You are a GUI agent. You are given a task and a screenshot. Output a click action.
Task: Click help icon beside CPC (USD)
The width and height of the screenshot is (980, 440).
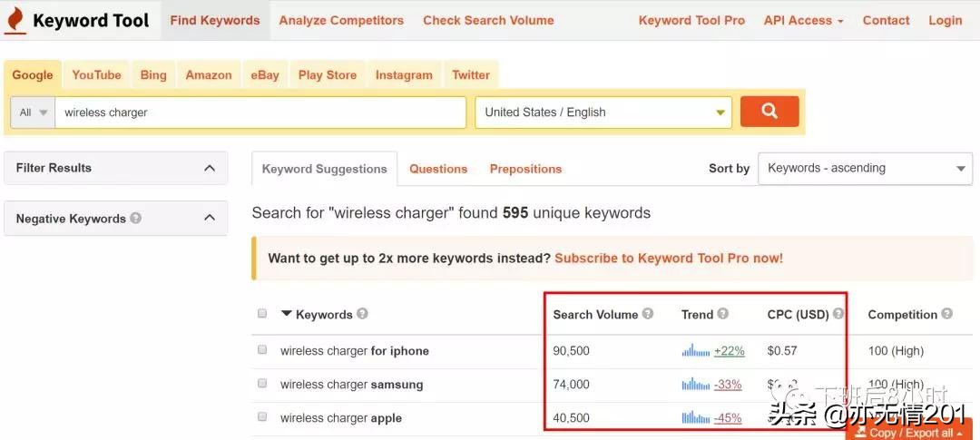click(x=838, y=314)
